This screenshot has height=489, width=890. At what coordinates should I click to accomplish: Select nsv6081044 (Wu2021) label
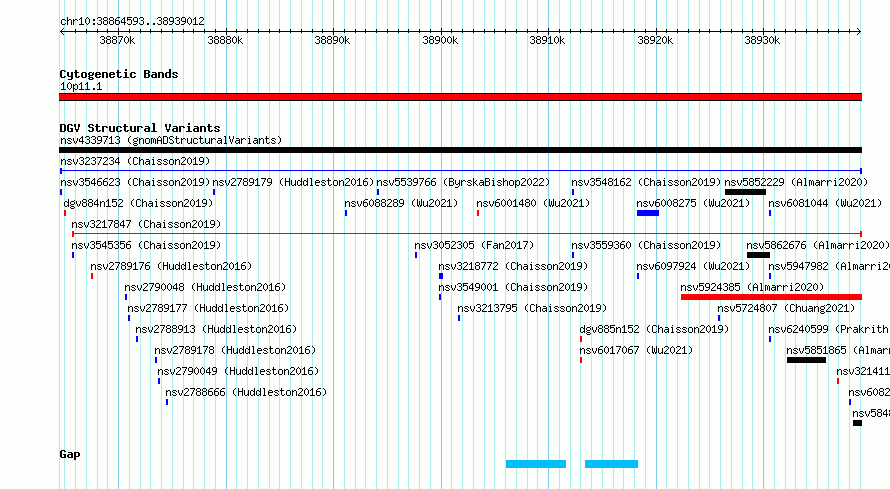pos(825,203)
